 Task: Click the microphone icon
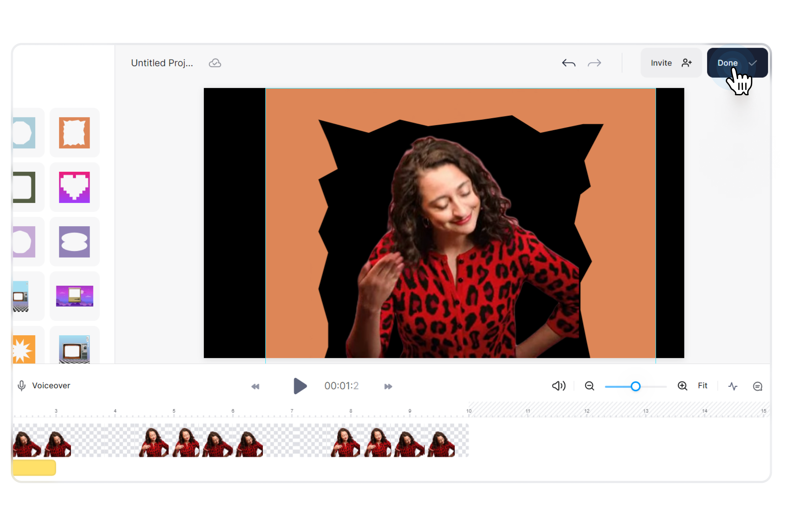pyautogui.click(x=21, y=386)
